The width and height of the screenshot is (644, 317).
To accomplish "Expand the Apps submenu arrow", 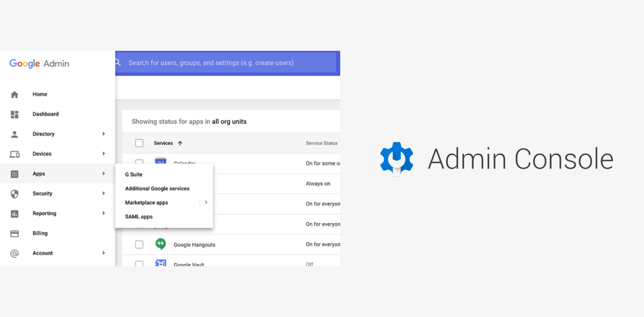I will 104,173.
